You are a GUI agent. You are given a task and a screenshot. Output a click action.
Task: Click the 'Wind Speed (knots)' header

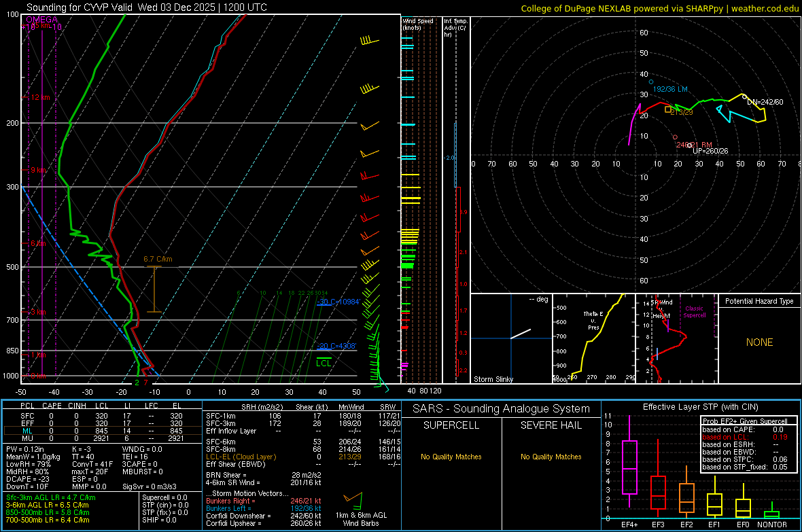(418, 24)
